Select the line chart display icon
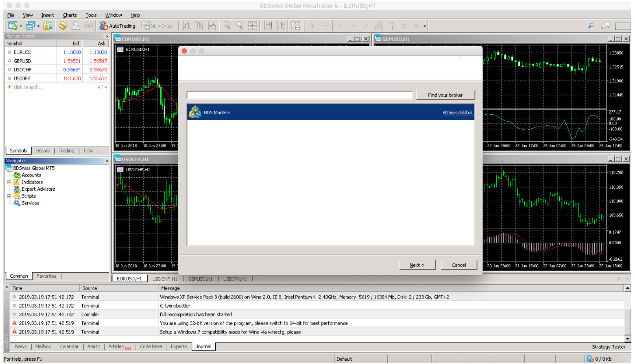The image size is (634, 364). [212, 26]
